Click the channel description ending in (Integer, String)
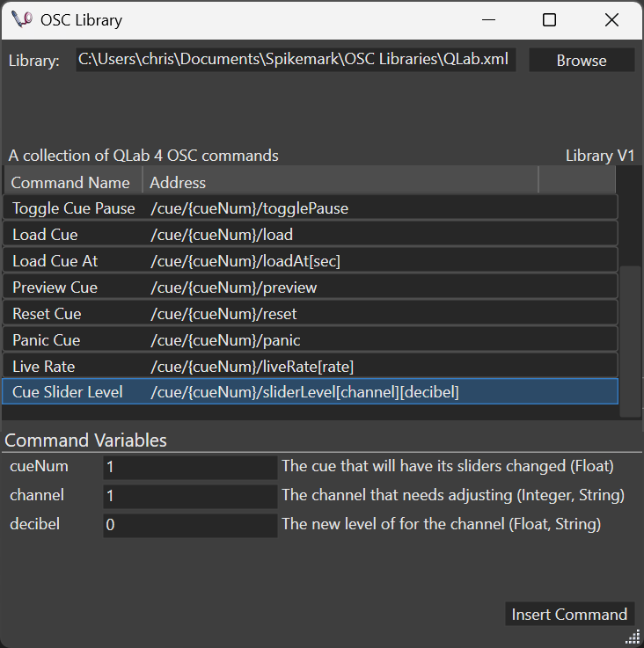Viewport: 644px width, 648px height. pos(453,495)
